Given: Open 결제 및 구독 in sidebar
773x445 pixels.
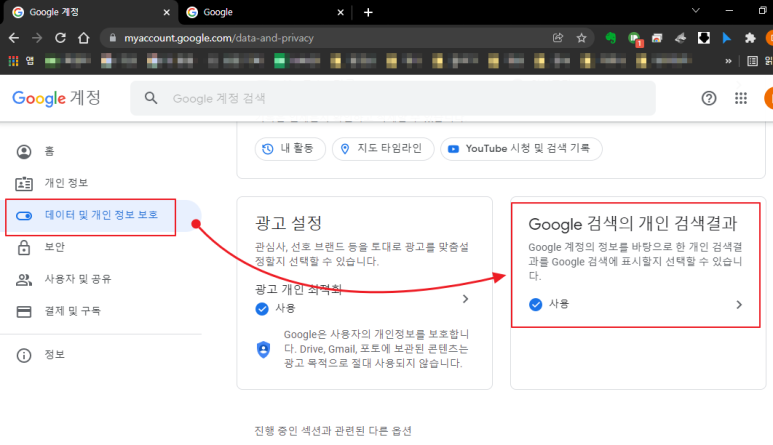Looking at the screenshot, I should (x=101, y=311).
